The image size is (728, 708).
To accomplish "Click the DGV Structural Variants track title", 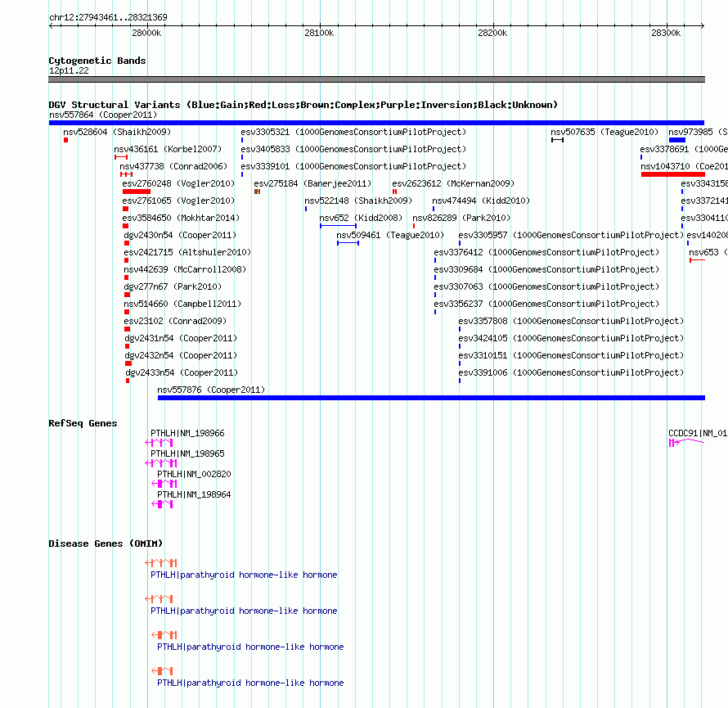I will click(303, 105).
